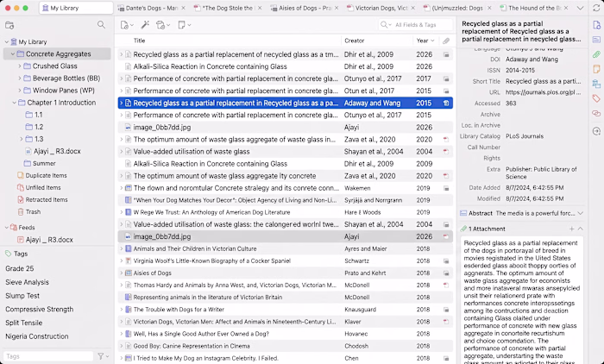Viewport: 604px width, 364px height.
Task: Select the Summer collection
Action: point(44,163)
